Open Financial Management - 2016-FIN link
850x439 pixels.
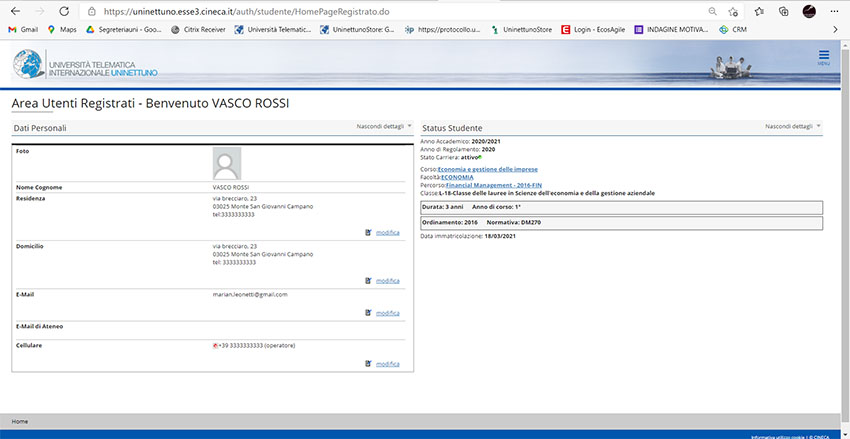(493, 184)
